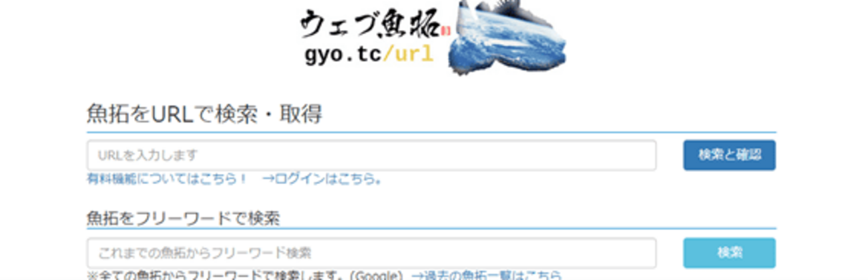Focus the フリーワード検索 input field
Screen dimensions: 868x280
pyautogui.click(x=371, y=253)
